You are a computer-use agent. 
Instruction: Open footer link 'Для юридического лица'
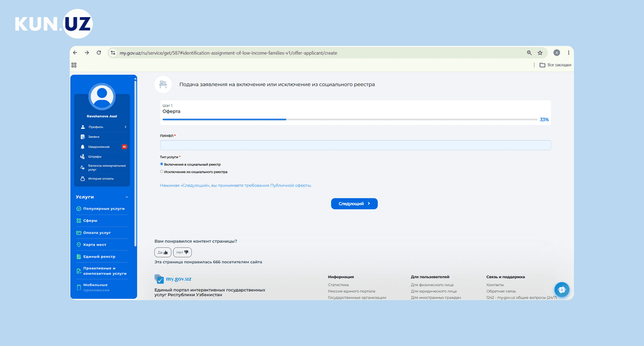[434, 291]
